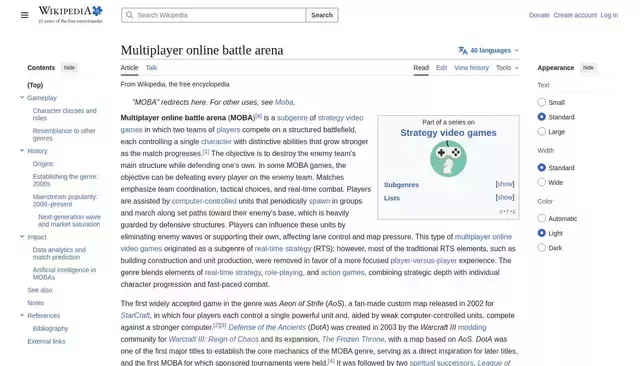This screenshot has height=366, width=640.
Task: Go to (Top) in contents
Action: 35,85
